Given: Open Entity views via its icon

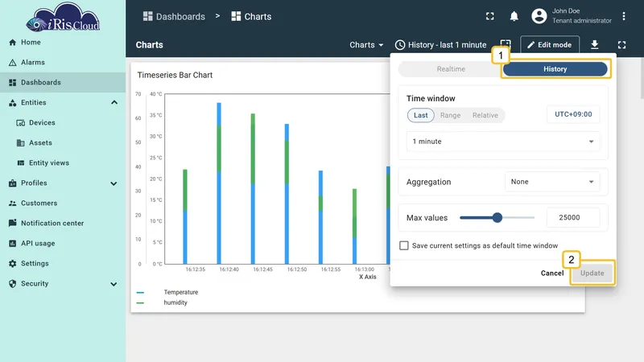Looking at the screenshot, I should pos(21,163).
